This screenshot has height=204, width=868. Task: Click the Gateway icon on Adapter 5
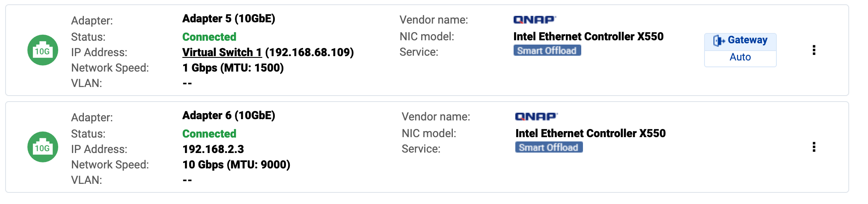tap(718, 40)
